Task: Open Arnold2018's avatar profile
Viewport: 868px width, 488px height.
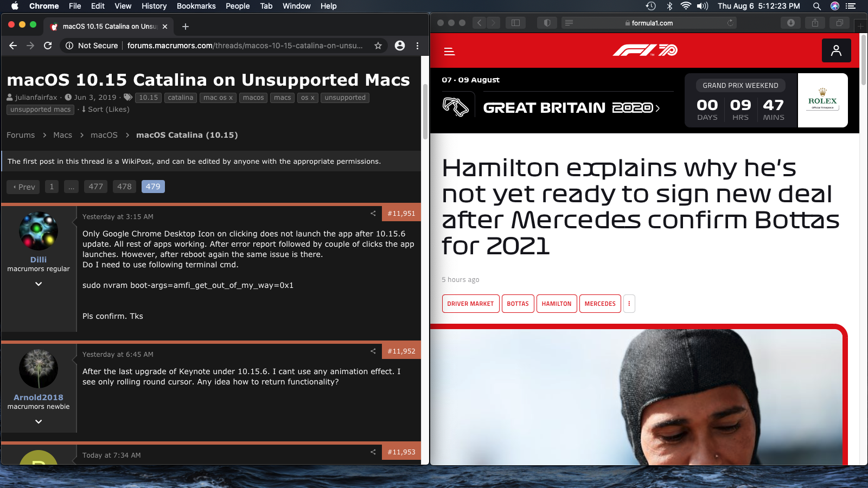Action: 39,369
